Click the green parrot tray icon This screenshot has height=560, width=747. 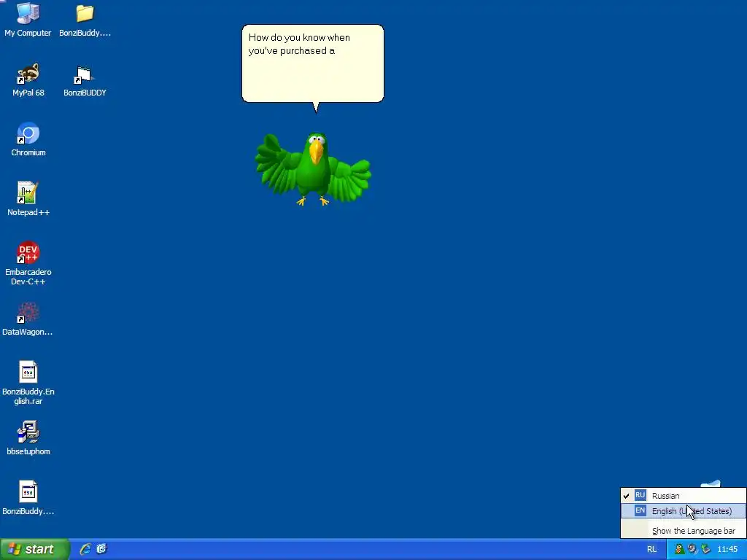[679, 549]
